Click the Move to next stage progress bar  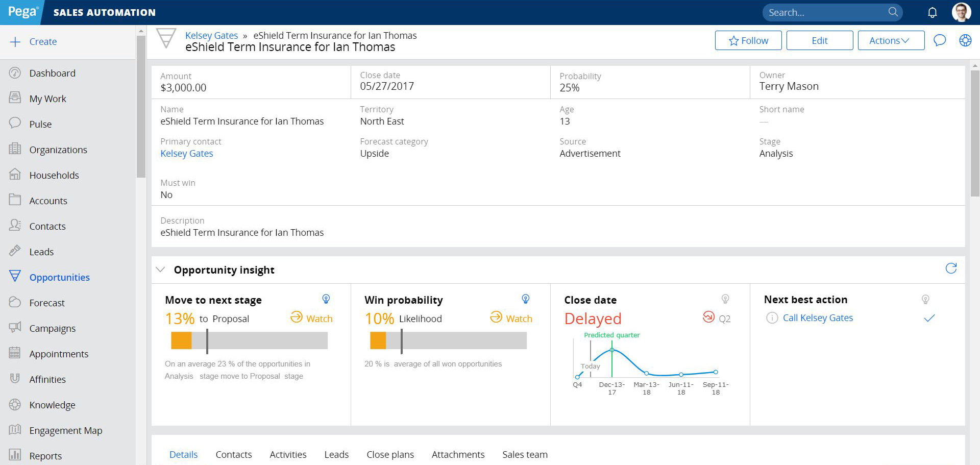point(249,340)
